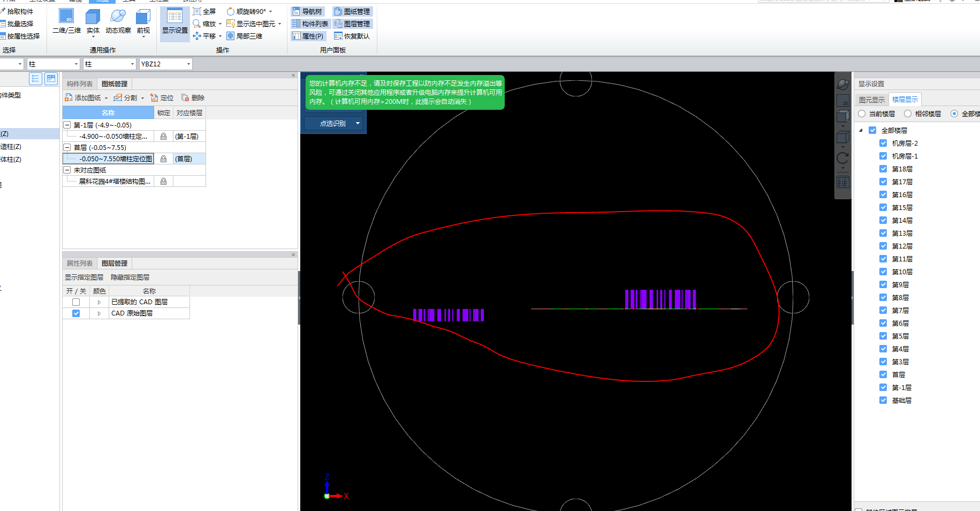Uncheck 基础层 floor checkbox
The image size is (980, 511).
[883, 400]
